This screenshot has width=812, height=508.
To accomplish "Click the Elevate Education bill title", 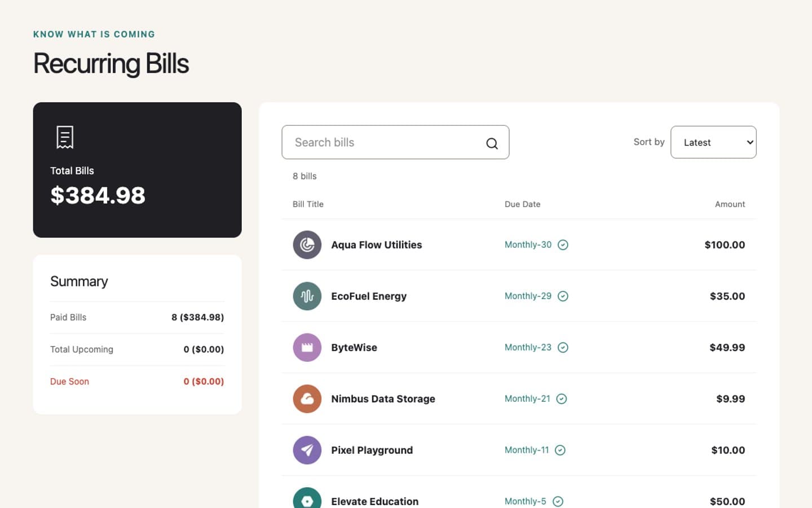I will (375, 501).
